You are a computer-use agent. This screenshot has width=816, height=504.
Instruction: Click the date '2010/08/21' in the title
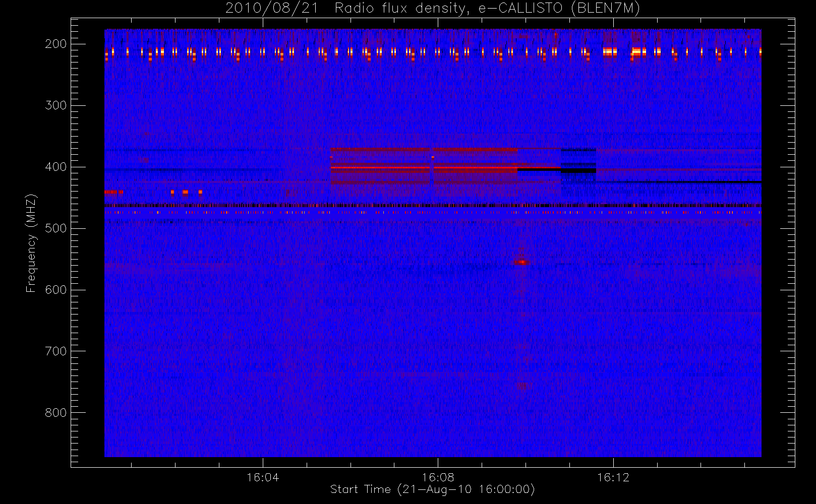272,9
